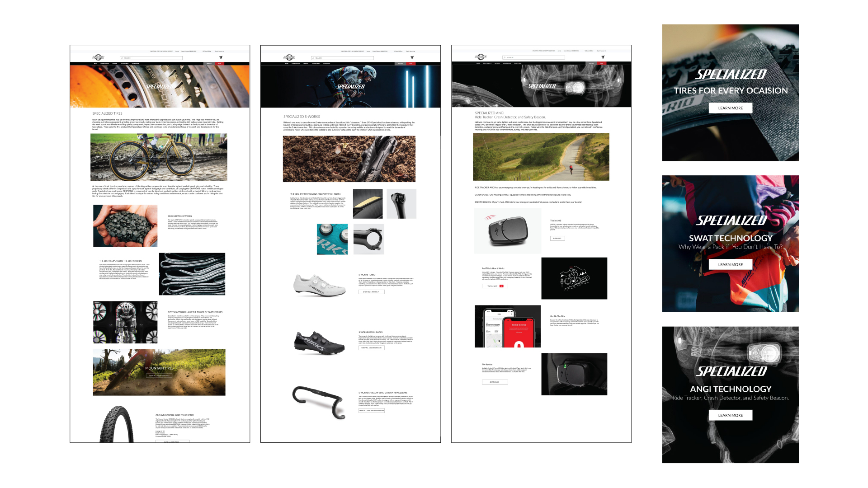Image resolution: width=868 pixels, height=488 pixels.
Task: Expand the Sign In account dropdown on ANGi page
Action: pyautogui.click(x=601, y=51)
